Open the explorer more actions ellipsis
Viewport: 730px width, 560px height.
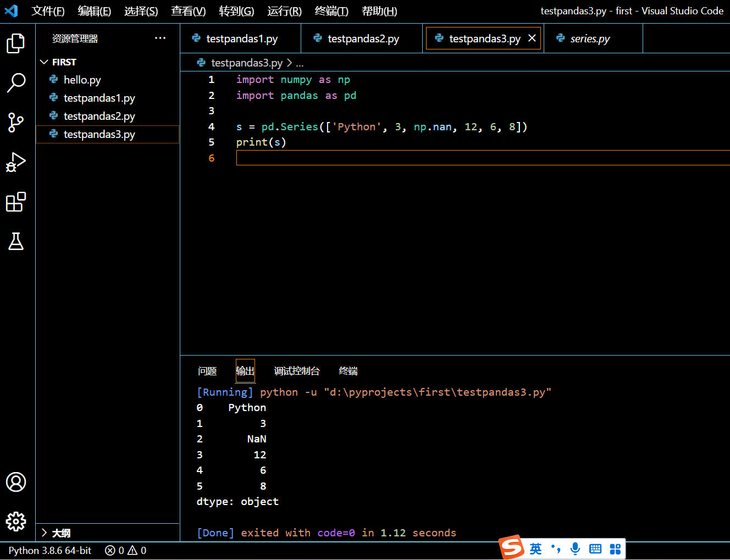(160, 38)
